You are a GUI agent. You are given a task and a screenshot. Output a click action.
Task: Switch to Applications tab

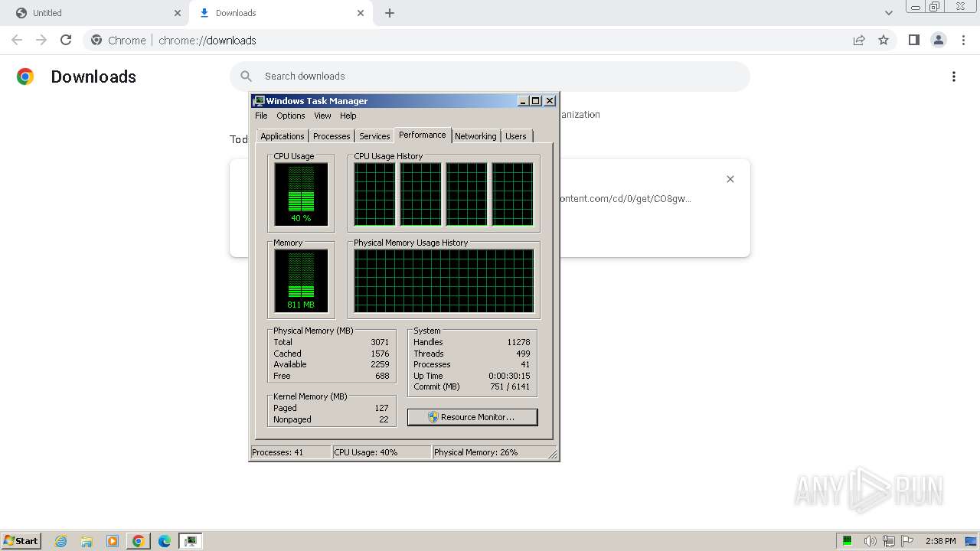(x=282, y=136)
